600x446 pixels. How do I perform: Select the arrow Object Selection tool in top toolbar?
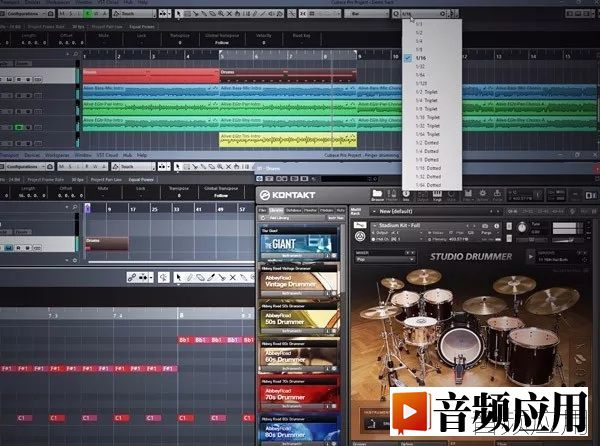178,14
